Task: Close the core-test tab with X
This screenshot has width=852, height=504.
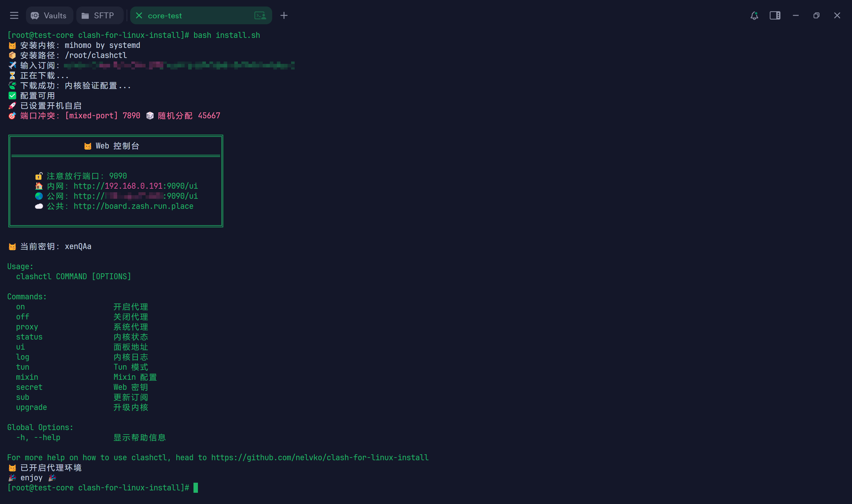Action: 139,16
